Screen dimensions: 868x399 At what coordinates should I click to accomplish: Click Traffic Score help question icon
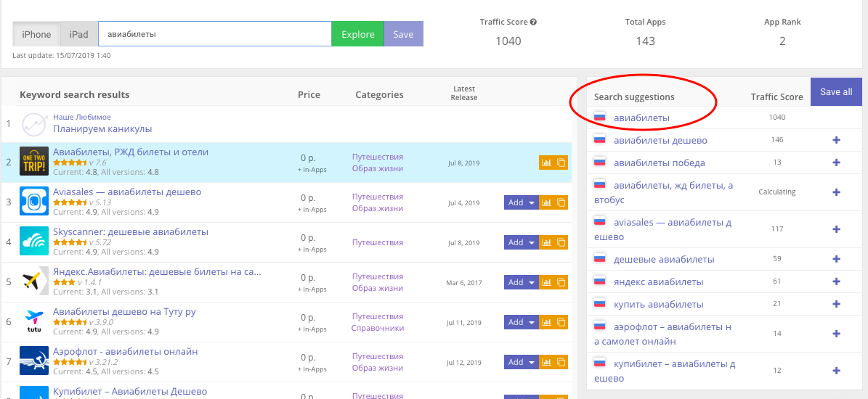[533, 22]
